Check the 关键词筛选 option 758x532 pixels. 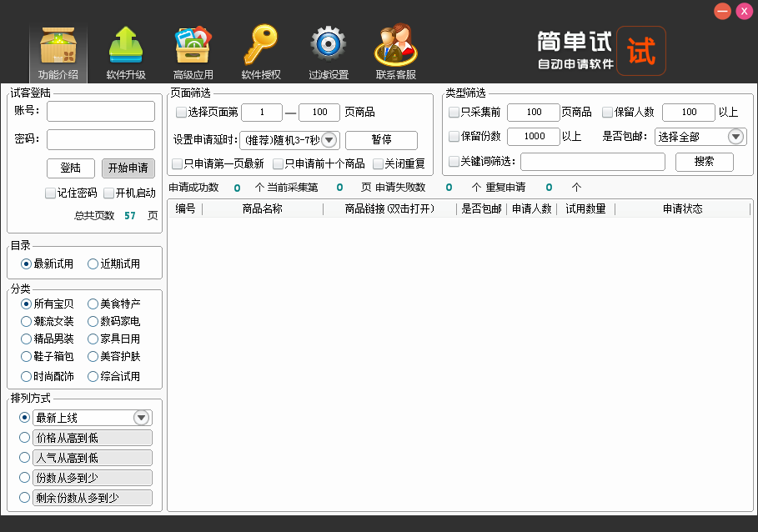(x=454, y=162)
